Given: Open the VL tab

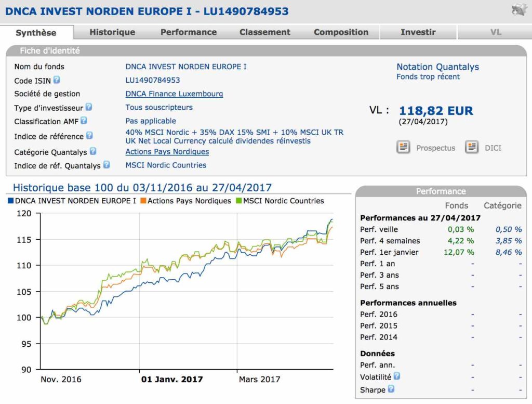Looking at the screenshot, I should pos(495,32).
